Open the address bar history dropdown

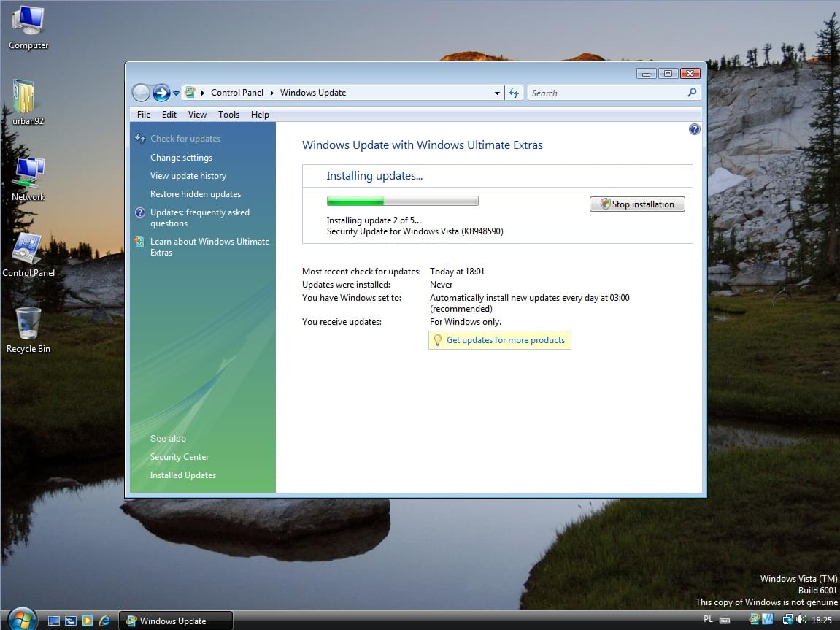[497, 93]
